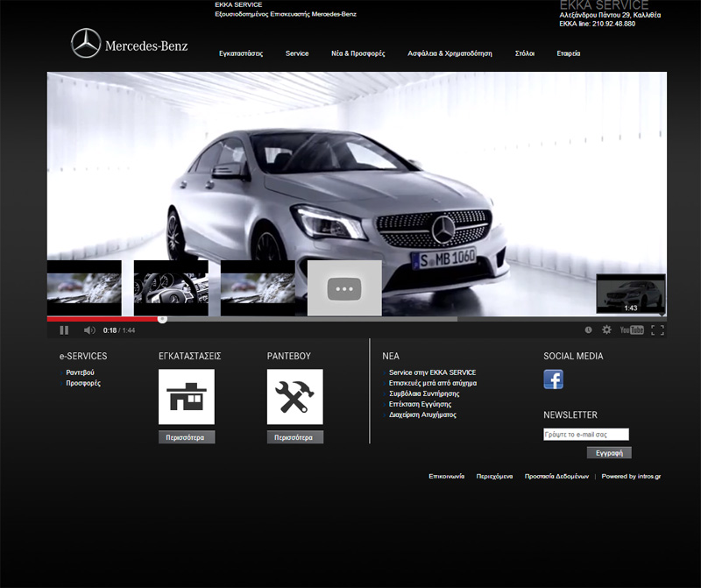The width and height of the screenshot is (701, 588).
Task: Open the more videos ellipsis tile
Action: 344,288
